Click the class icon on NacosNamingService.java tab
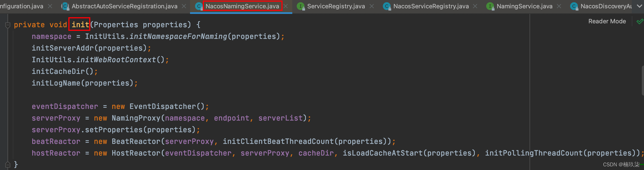 [x=199, y=6]
